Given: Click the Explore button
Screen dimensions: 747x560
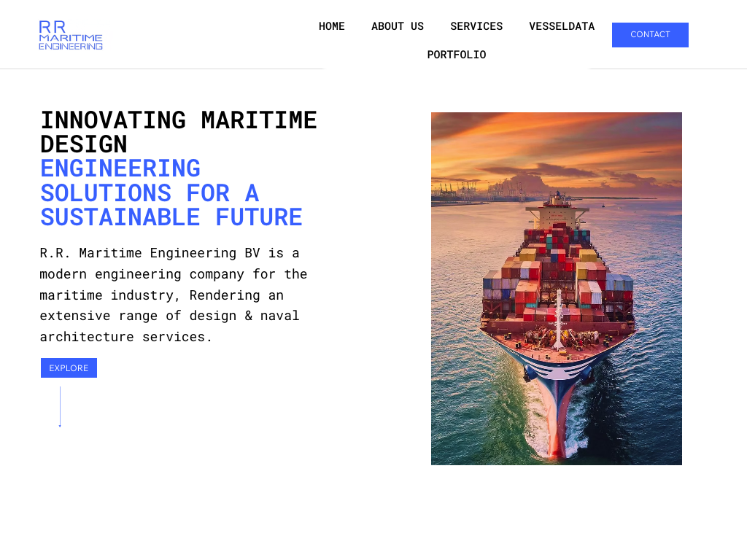Looking at the screenshot, I should click(x=69, y=368).
